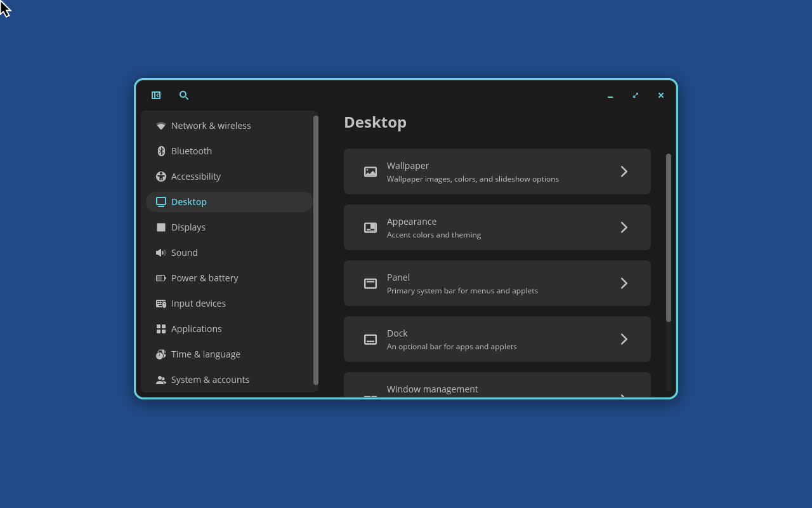The width and height of the screenshot is (812, 508).
Task: Expand Panel settings chevron
Action: coord(624,283)
